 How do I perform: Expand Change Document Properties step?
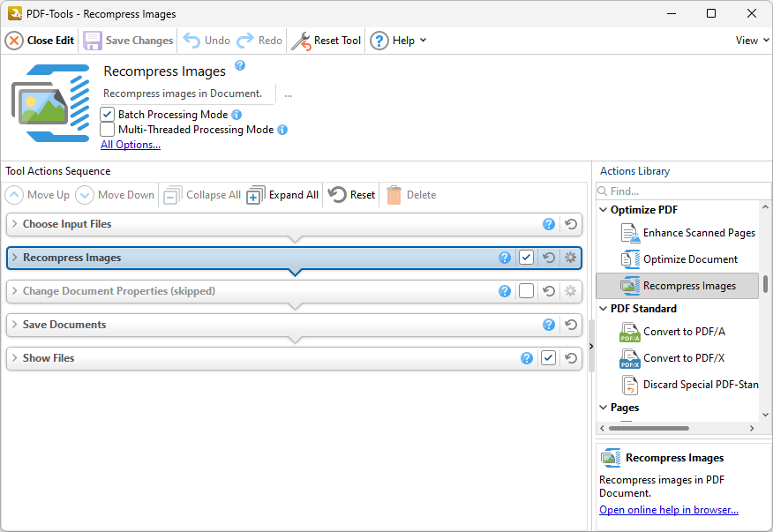pos(15,291)
